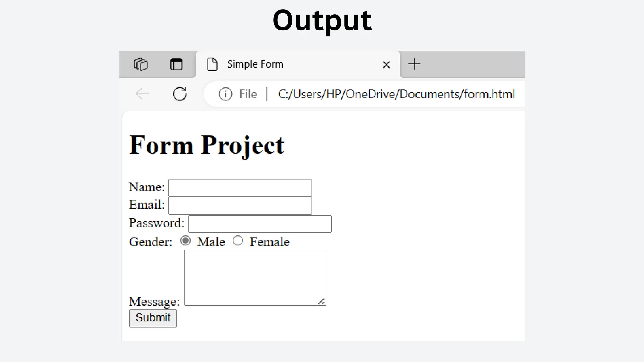The image size is (644, 362).
Task: Select the Female radio button
Action: (238, 241)
